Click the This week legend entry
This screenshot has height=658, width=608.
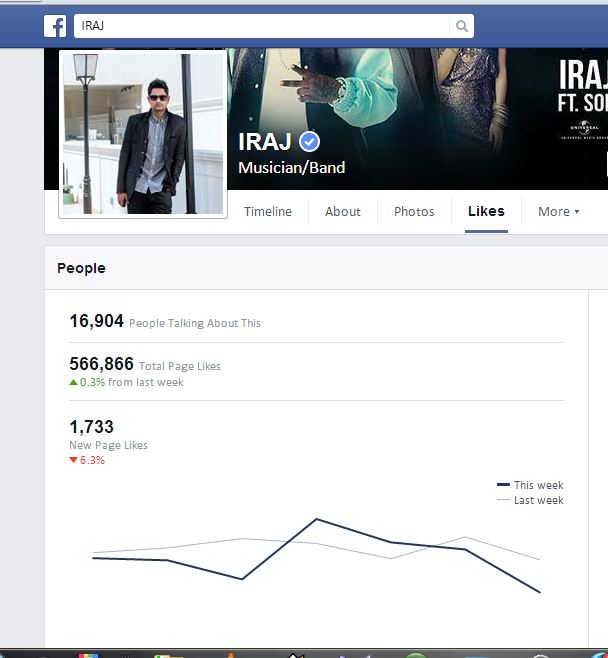[530, 485]
